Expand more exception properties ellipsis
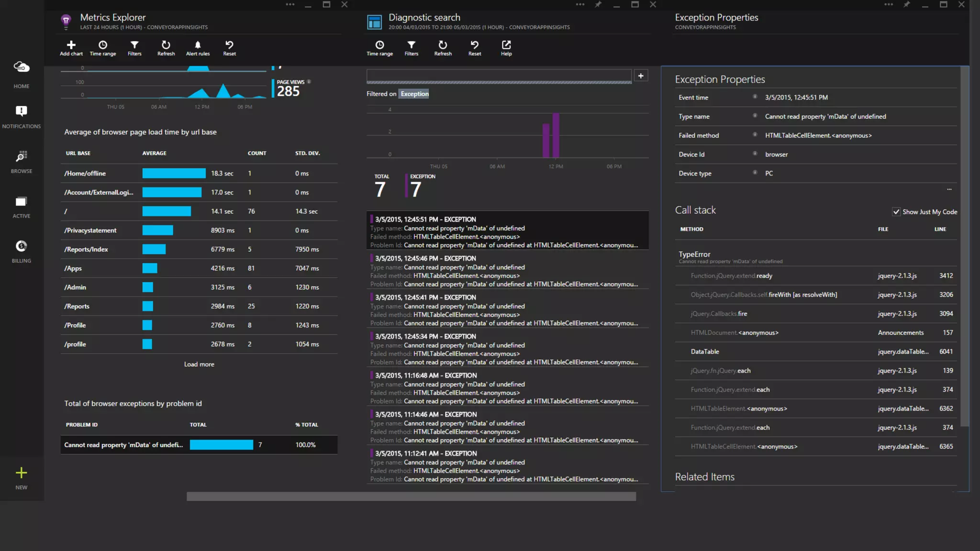 click(949, 189)
